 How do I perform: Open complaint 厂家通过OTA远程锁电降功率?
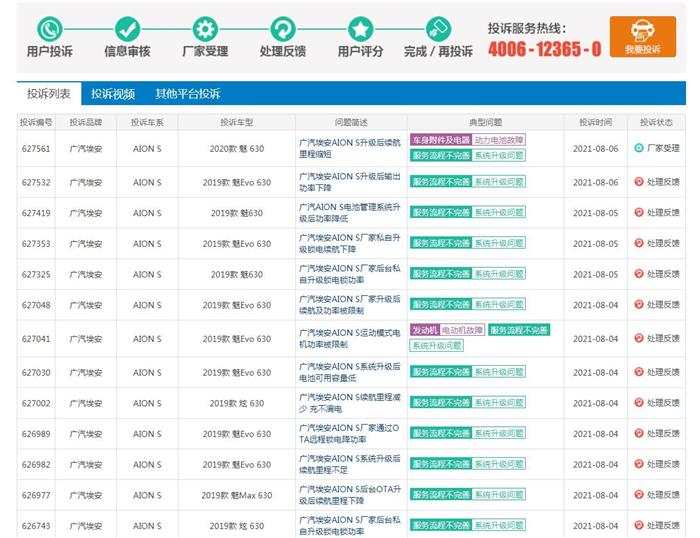[350, 434]
